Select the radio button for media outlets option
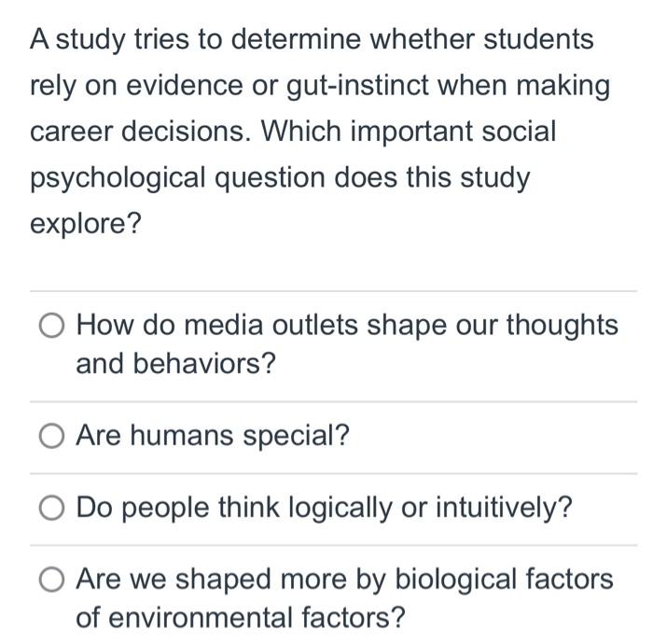653x644 pixels. 52,326
